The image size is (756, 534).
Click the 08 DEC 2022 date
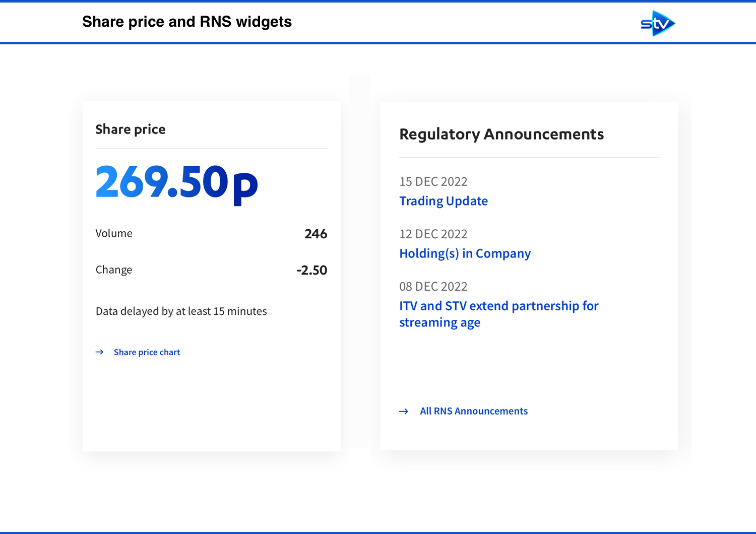pyautogui.click(x=433, y=286)
